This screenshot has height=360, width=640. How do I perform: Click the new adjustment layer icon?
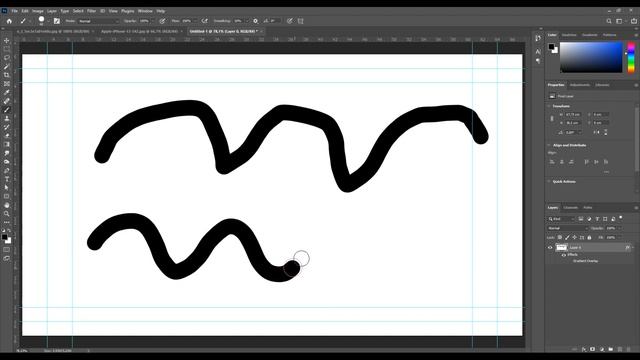pyautogui.click(x=602, y=349)
